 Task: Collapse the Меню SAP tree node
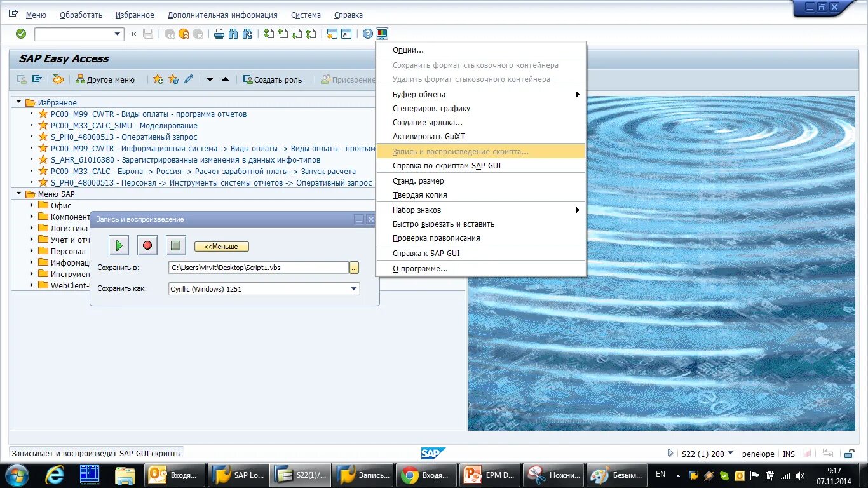[x=19, y=194]
